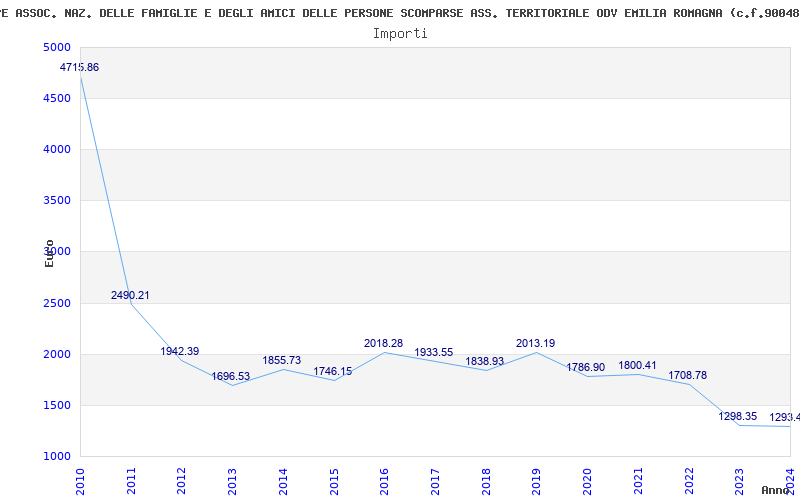The image size is (800, 500).
Task: Select the 1855.73 data label
Action: [x=281, y=360]
